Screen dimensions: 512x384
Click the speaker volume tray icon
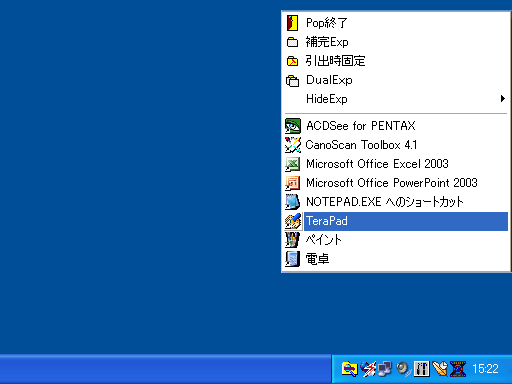404,369
